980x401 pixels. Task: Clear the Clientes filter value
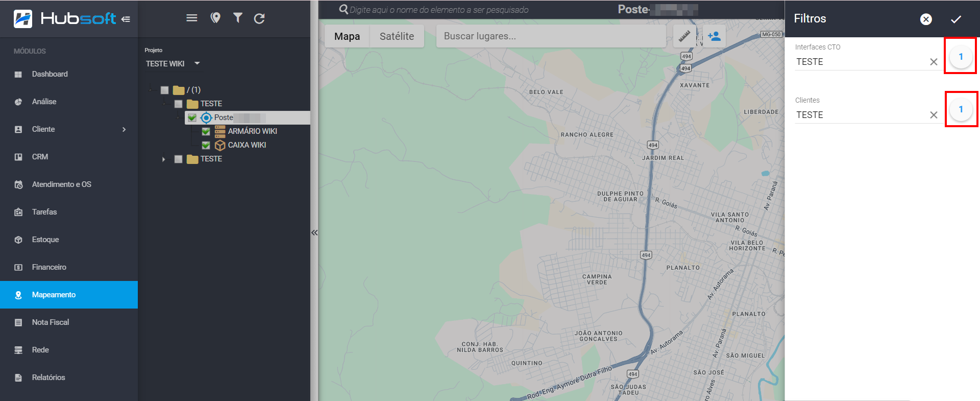click(934, 115)
